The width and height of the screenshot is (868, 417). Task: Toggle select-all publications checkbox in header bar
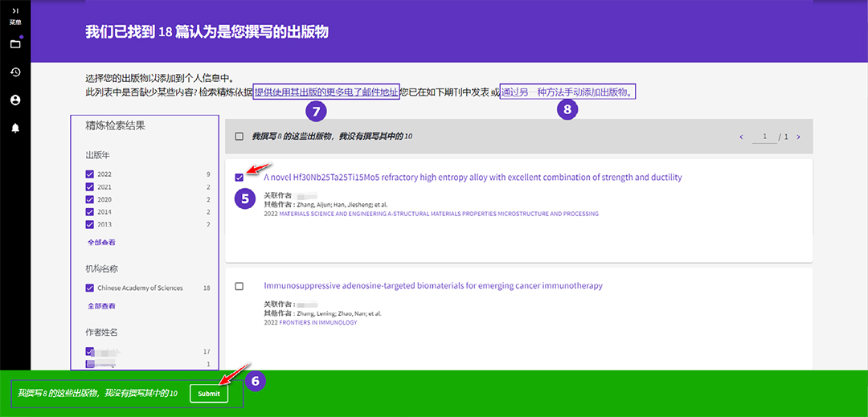coord(240,137)
